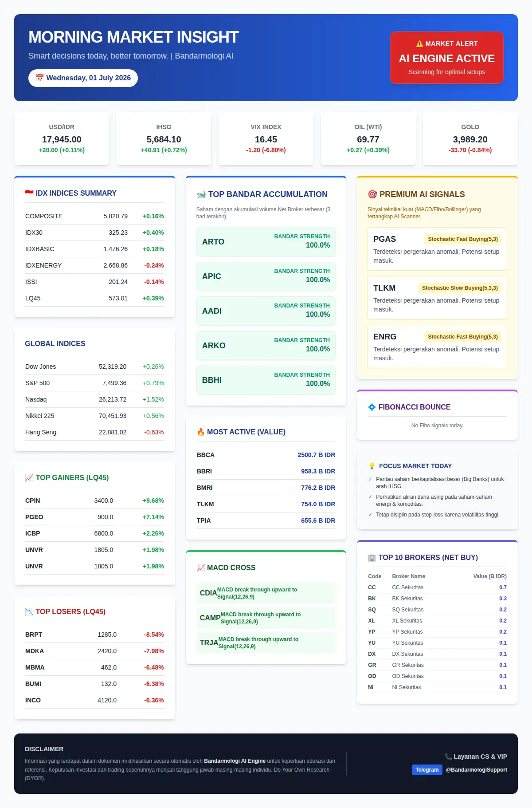Click the Indonesian flag icon in IDX Indices
532x808 pixels.
[29, 193]
